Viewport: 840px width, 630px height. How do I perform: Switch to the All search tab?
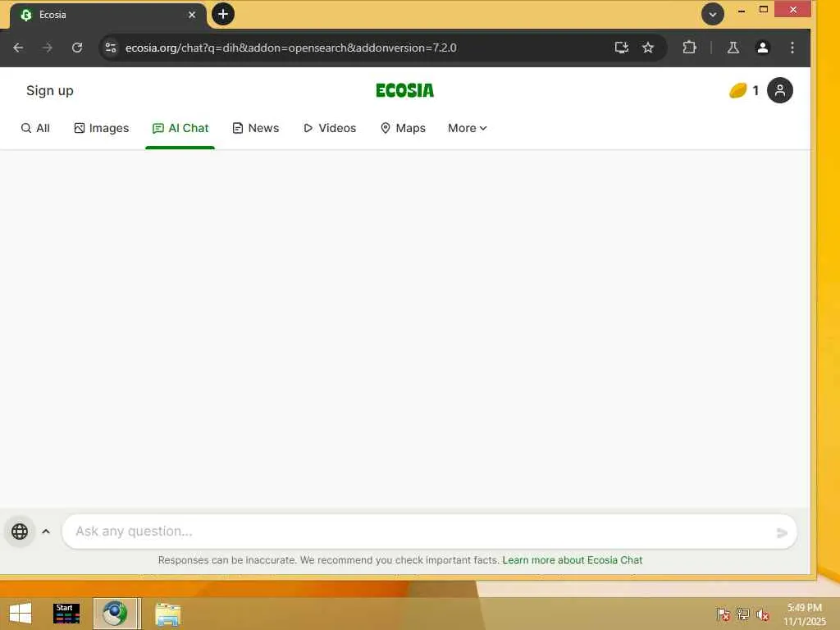pos(35,128)
